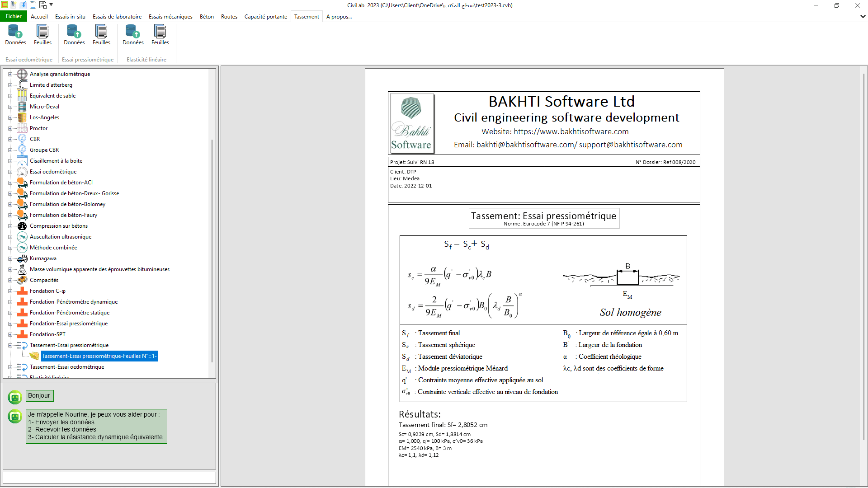
Task: Click the chat input field below Nourine
Action: [109, 478]
